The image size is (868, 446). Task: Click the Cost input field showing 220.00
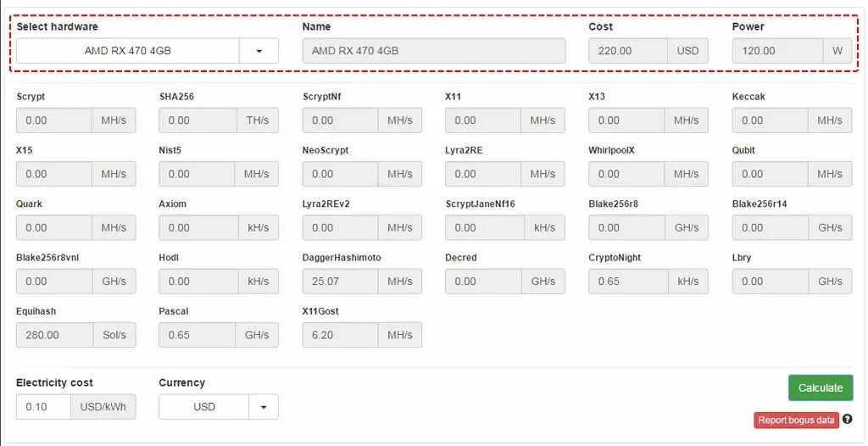[628, 50]
